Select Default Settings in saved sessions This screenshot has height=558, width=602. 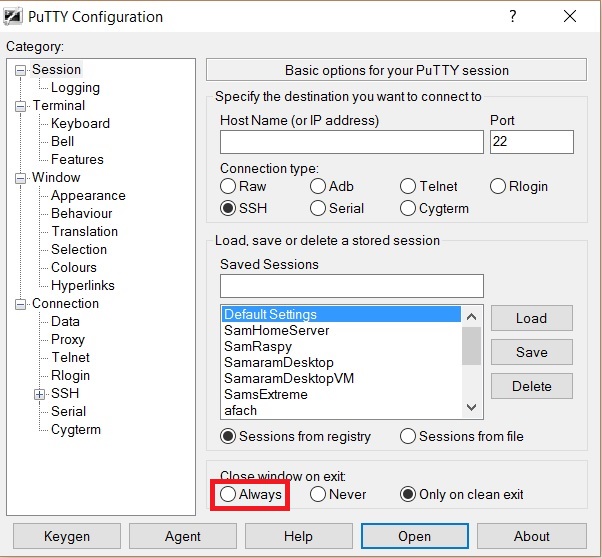coord(341,314)
